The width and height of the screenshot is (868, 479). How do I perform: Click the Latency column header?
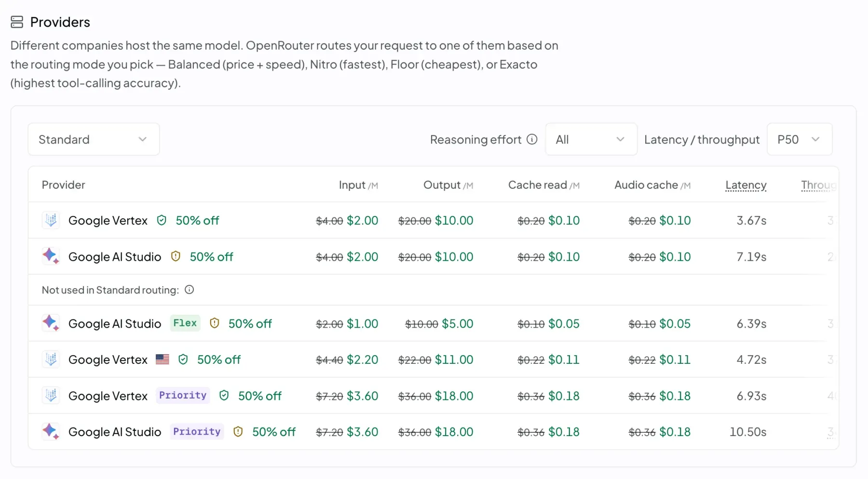[746, 185]
